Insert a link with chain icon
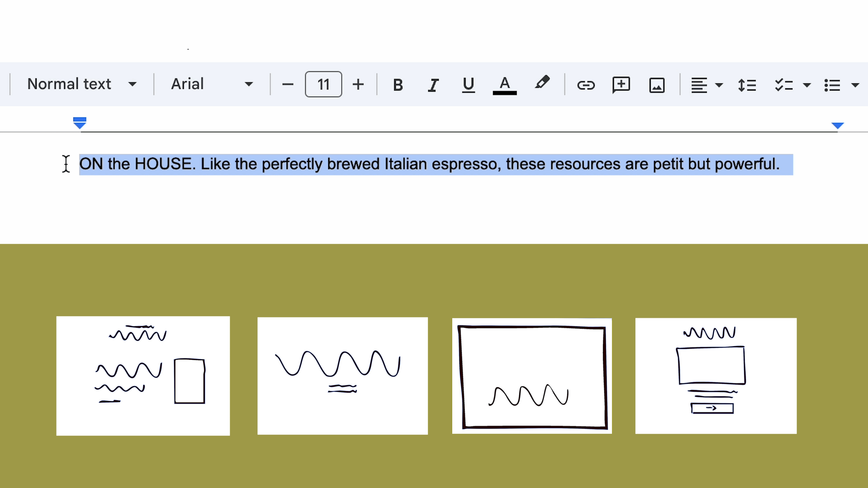 click(586, 85)
